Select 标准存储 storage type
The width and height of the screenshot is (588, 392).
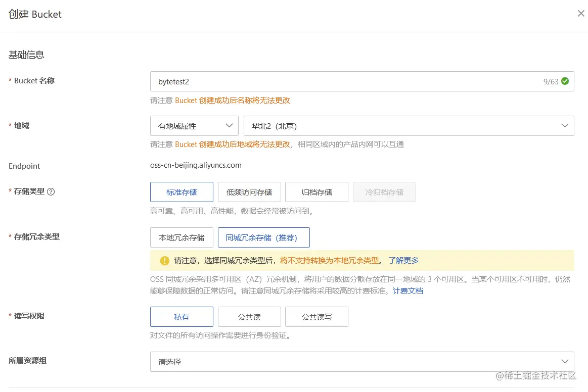[182, 192]
